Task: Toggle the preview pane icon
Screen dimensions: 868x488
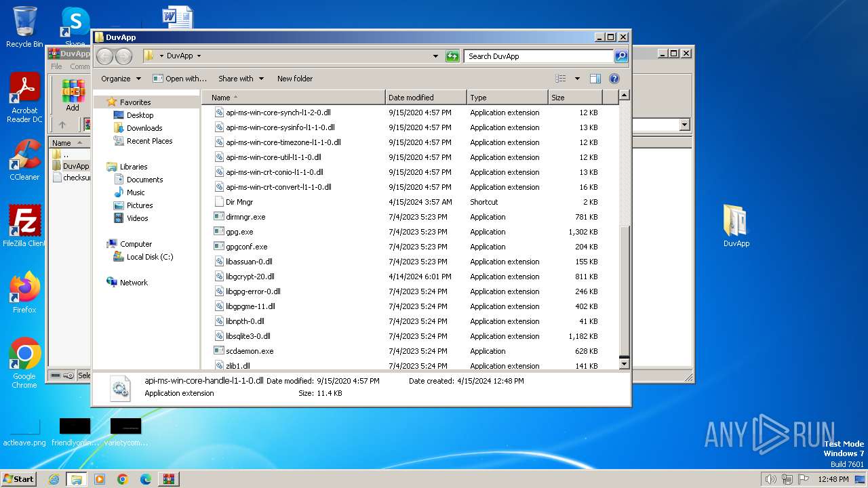Action: pos(595,79)
